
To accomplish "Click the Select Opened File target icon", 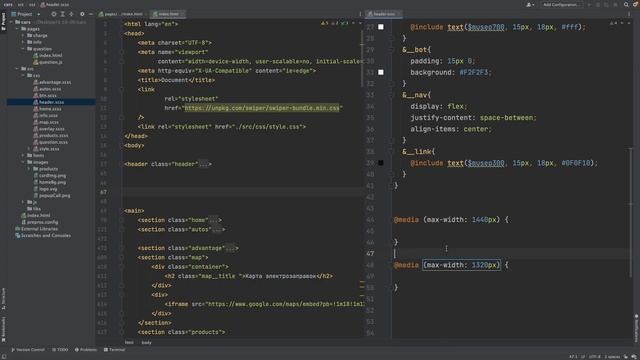I will (x=53, y=14).
